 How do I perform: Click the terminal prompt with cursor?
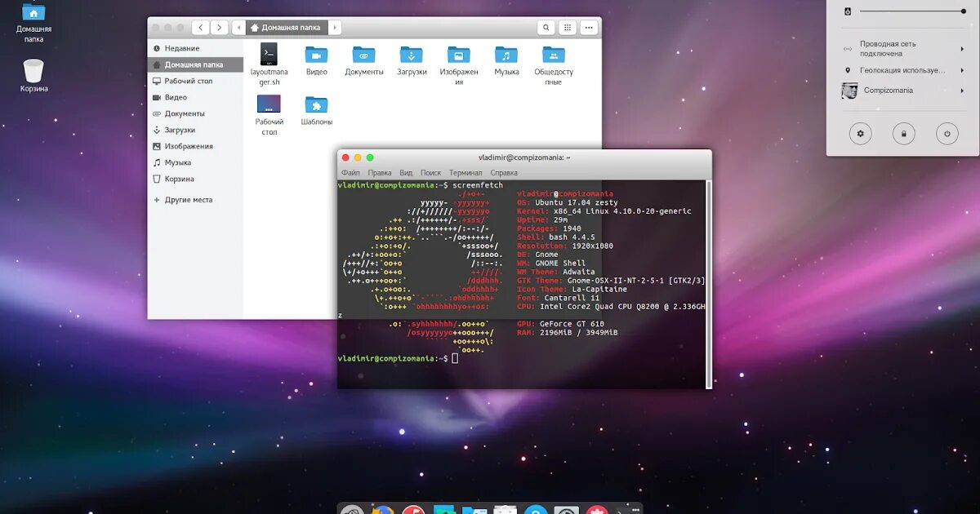pos(399,358)
